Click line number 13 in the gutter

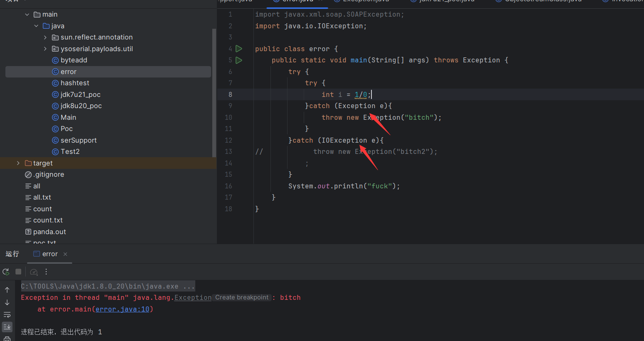[x=228, y=152]
